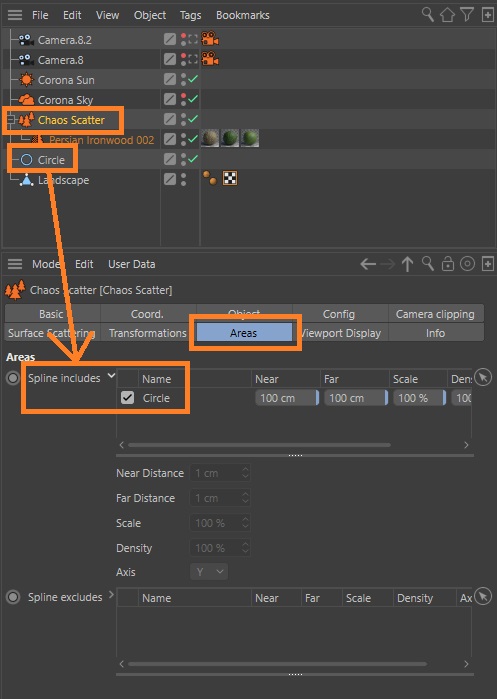Switch to the Transformations tab

tap(148, 333)
